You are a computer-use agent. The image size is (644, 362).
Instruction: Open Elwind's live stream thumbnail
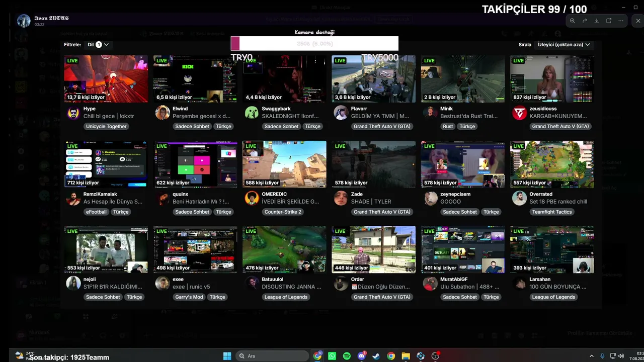pos(195,79)
